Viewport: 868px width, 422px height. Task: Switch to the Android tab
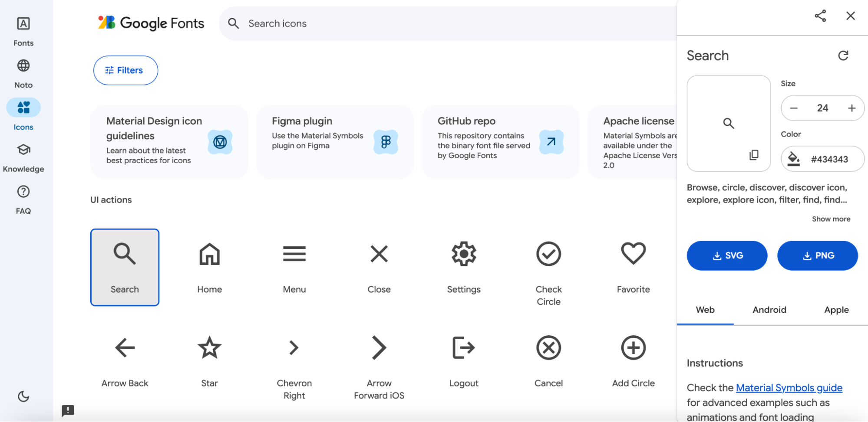point(769,310)
